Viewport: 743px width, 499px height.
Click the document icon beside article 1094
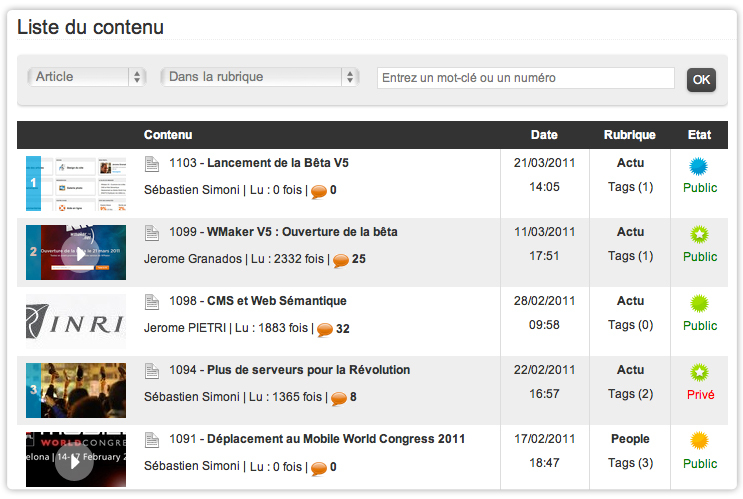(x=152, y=370)
